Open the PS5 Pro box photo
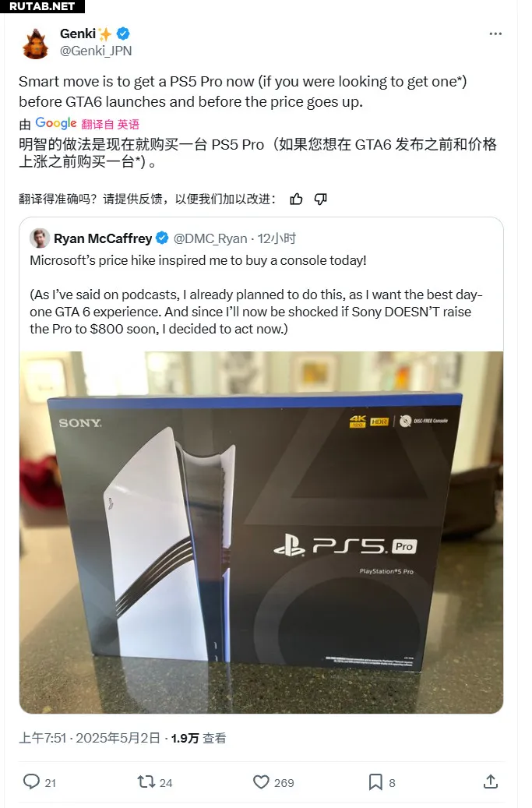 pos(261,532)
